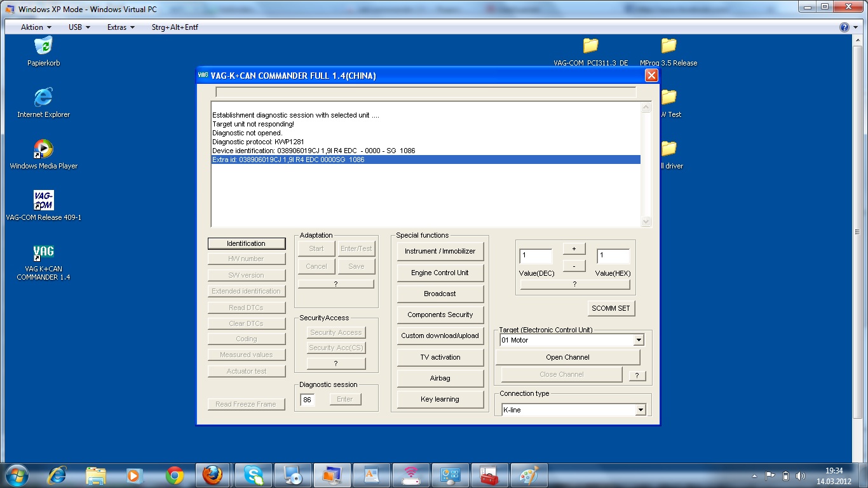The height and width of the screenshot is (488, 868).
Task: Send Strg+Alt+Entf to the virtual machine
Action: click(x=175, y=27)
